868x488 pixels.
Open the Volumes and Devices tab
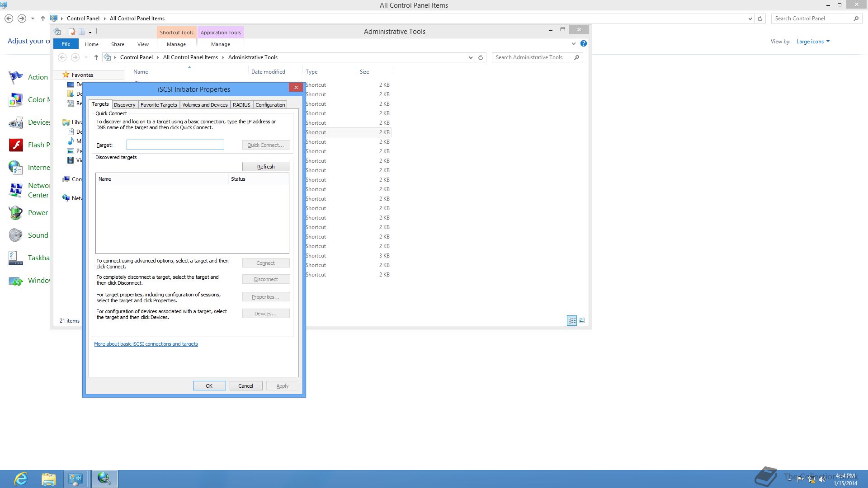[x=205, y=105]
